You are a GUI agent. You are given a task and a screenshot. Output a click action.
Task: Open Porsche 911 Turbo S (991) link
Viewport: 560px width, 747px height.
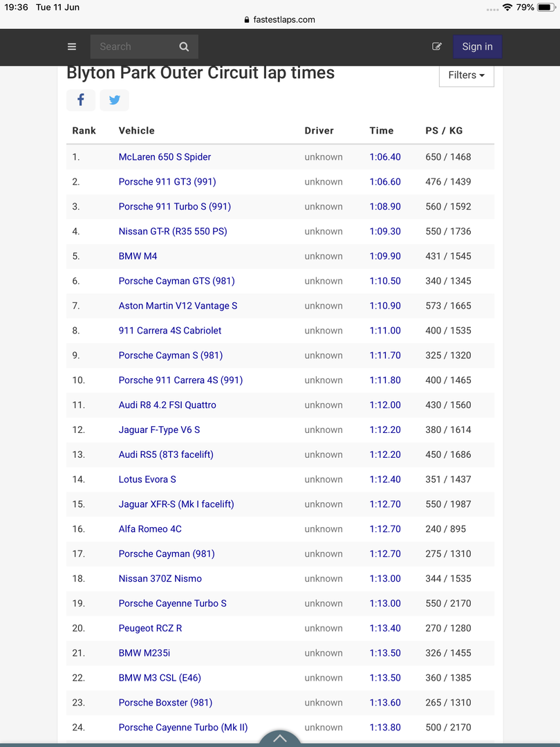175,206
